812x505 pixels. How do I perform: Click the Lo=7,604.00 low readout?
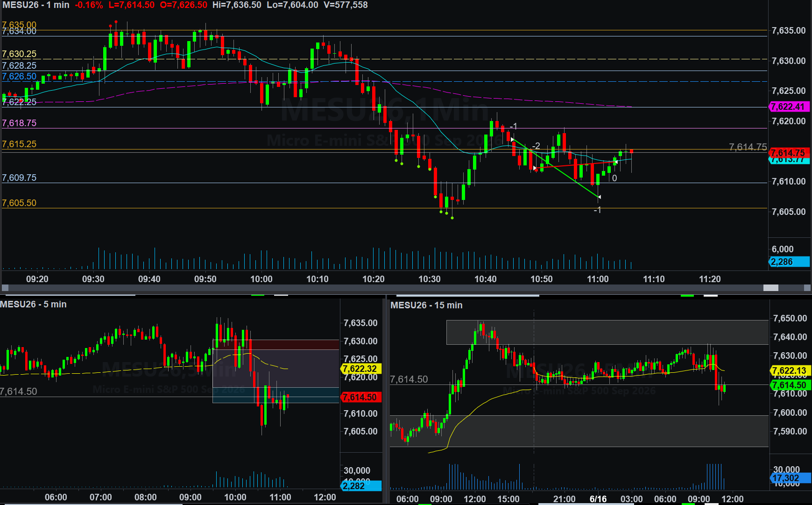point(292,5)
